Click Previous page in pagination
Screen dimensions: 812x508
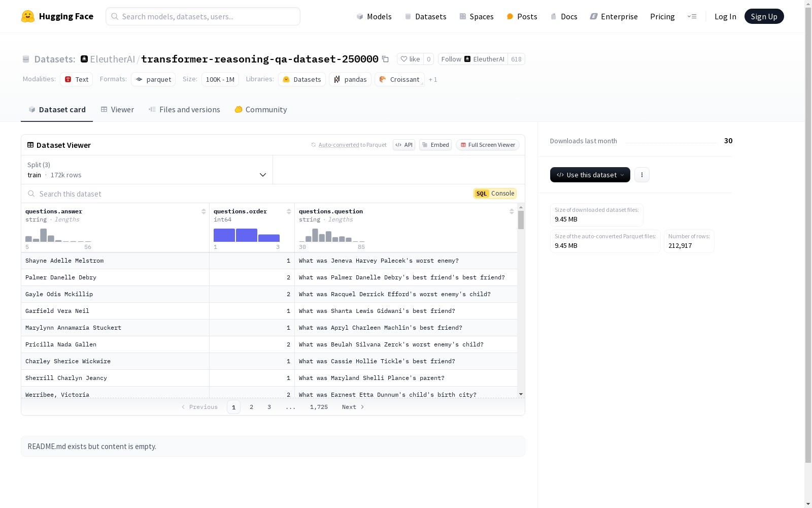click(x=199, y=407)
